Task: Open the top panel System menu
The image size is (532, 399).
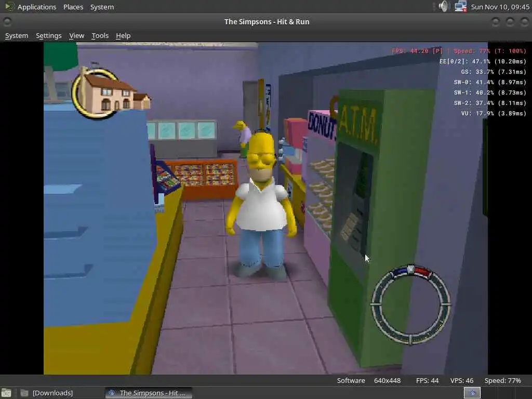Action: point(102,7)
